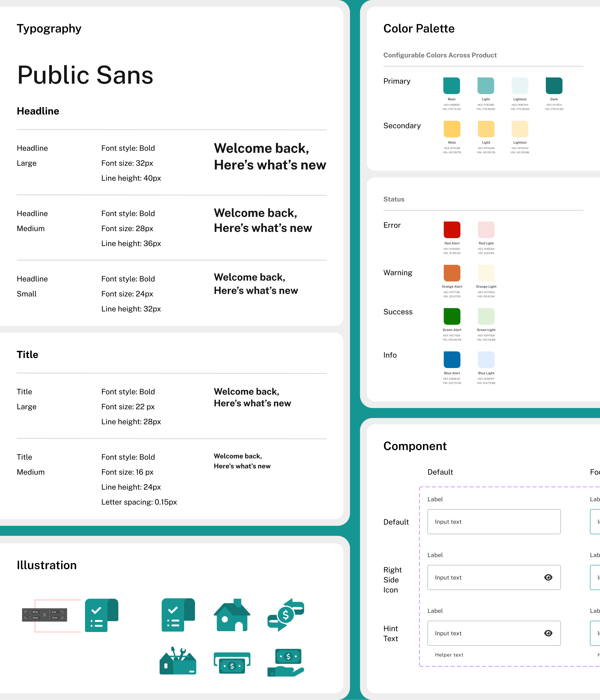Click checklist illustration left of house icon
Viewport: 600px width, 700px height.
point(178,615)
